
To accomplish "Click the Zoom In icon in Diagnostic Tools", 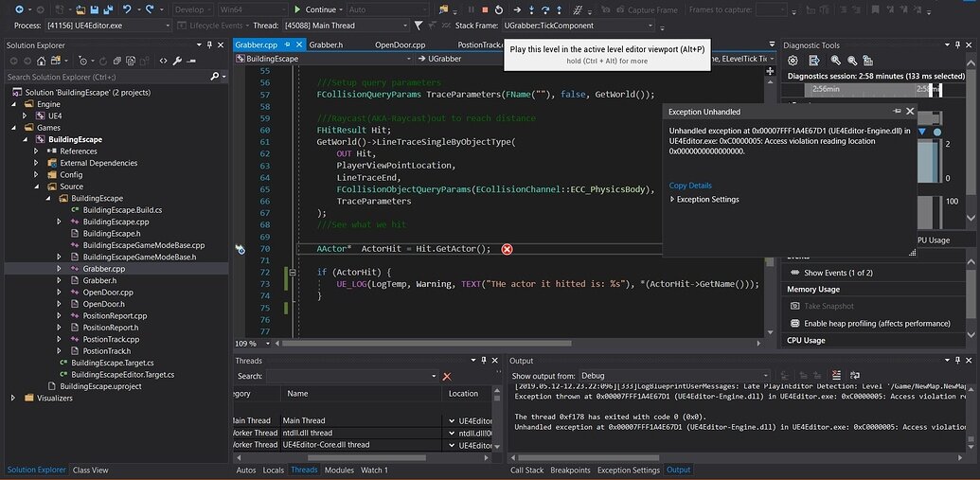I will point(835,61).
